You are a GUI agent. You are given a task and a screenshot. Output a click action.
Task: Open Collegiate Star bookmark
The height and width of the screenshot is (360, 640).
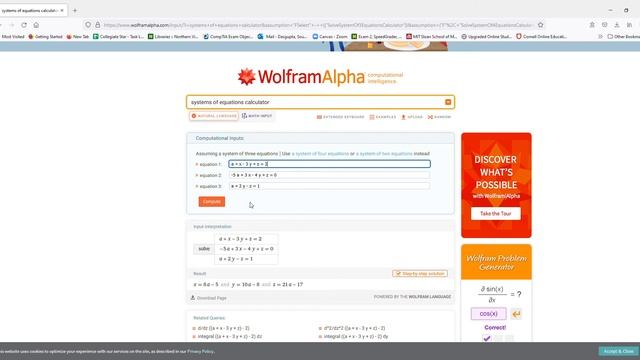coord(118,36)
